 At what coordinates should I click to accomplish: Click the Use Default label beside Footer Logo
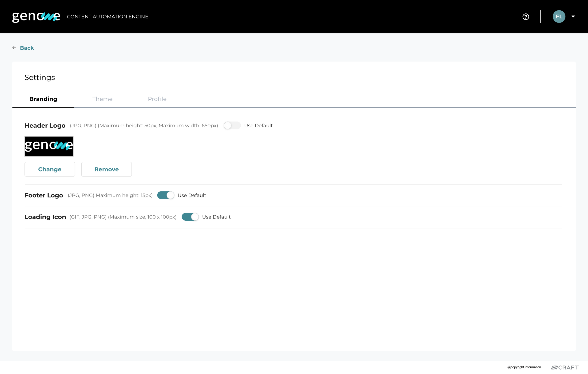point(192,195)
